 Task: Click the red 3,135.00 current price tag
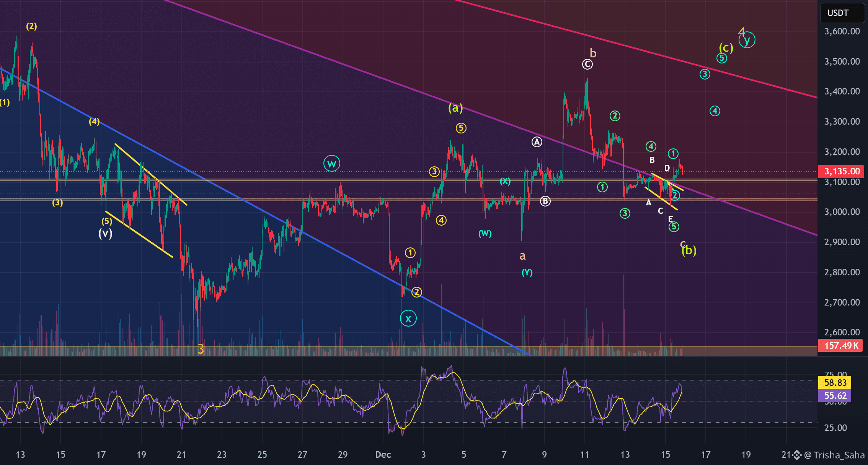840,171
